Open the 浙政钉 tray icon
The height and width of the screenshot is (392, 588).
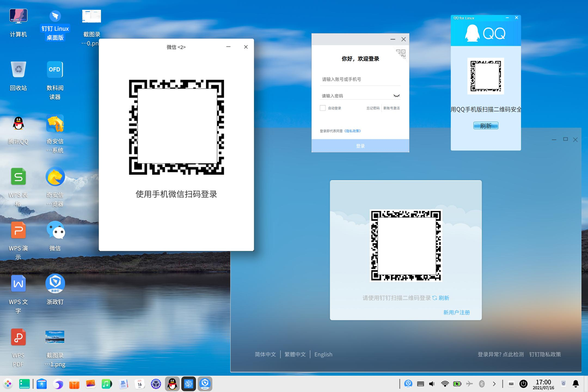[408, 383]
